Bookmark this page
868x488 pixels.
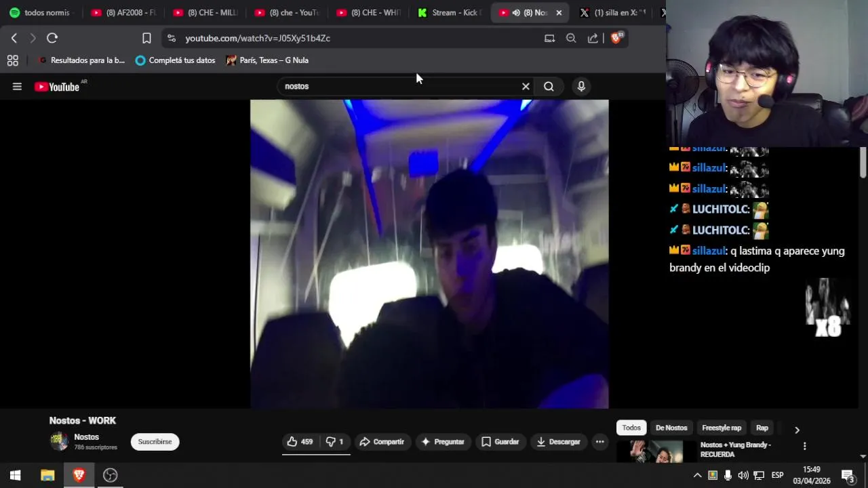[x=146, y=38]
